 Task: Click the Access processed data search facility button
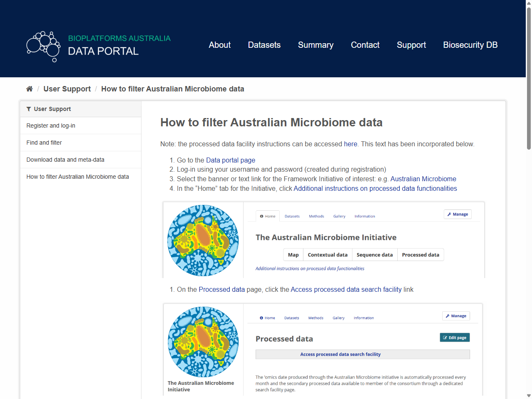pos(340,354)
